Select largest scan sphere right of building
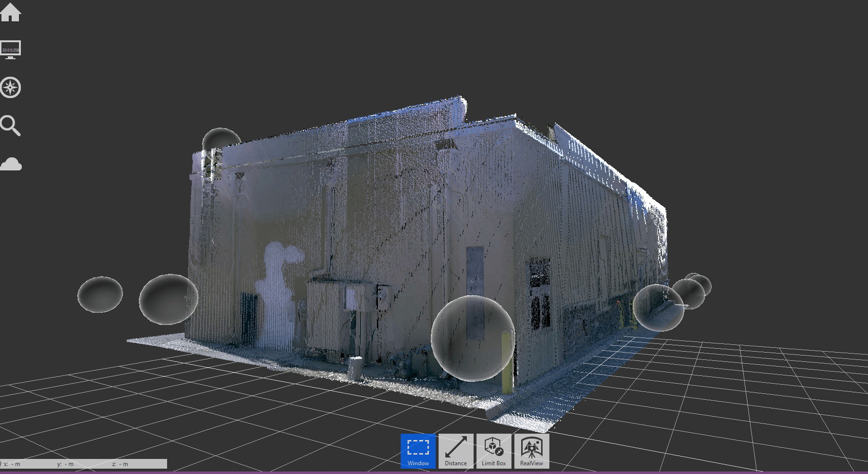868x474 pixels. coord(658,307)
